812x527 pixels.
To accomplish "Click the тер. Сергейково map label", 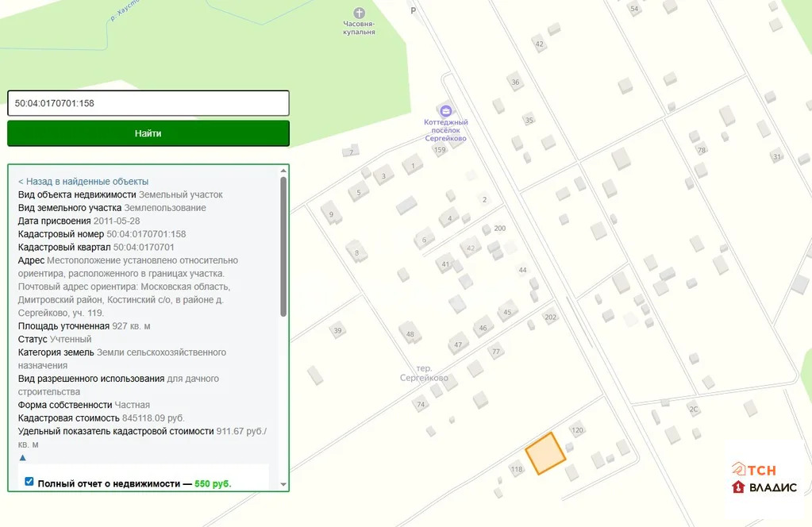I will click(424, 373).
